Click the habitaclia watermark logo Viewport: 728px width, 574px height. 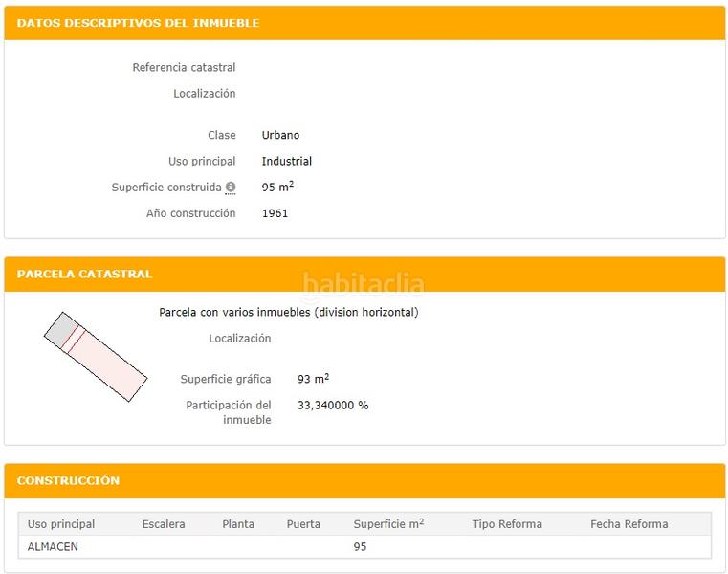pos(364,284)
